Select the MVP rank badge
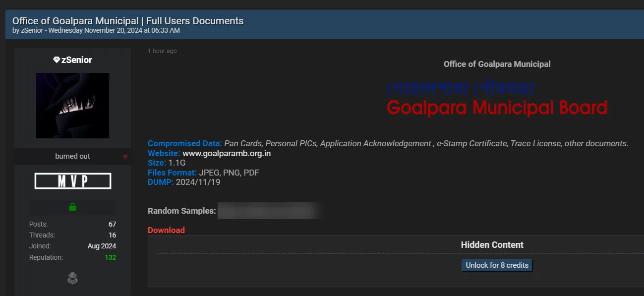The width and height of the screenshot is (644, 296). [x=72, y=180]
